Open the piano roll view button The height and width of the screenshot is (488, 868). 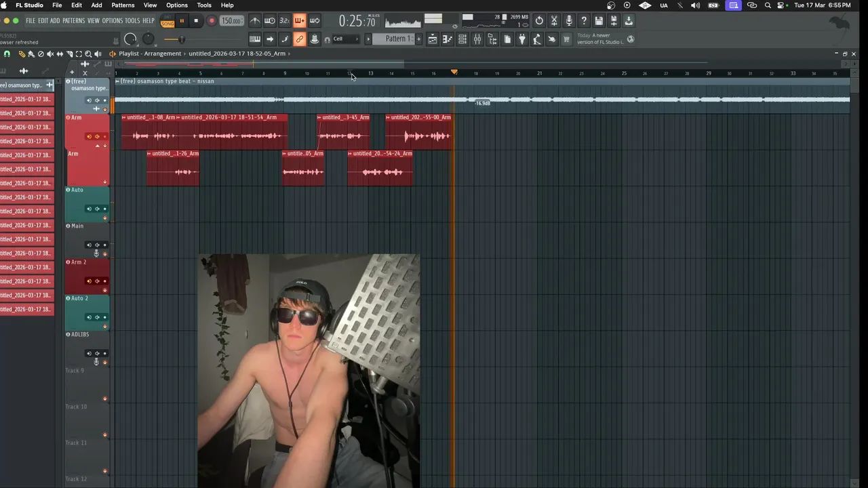447,39
